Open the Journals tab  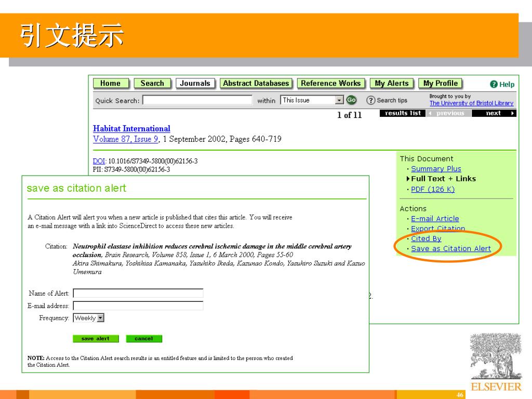pyautogui.click(x=195, y=84)
